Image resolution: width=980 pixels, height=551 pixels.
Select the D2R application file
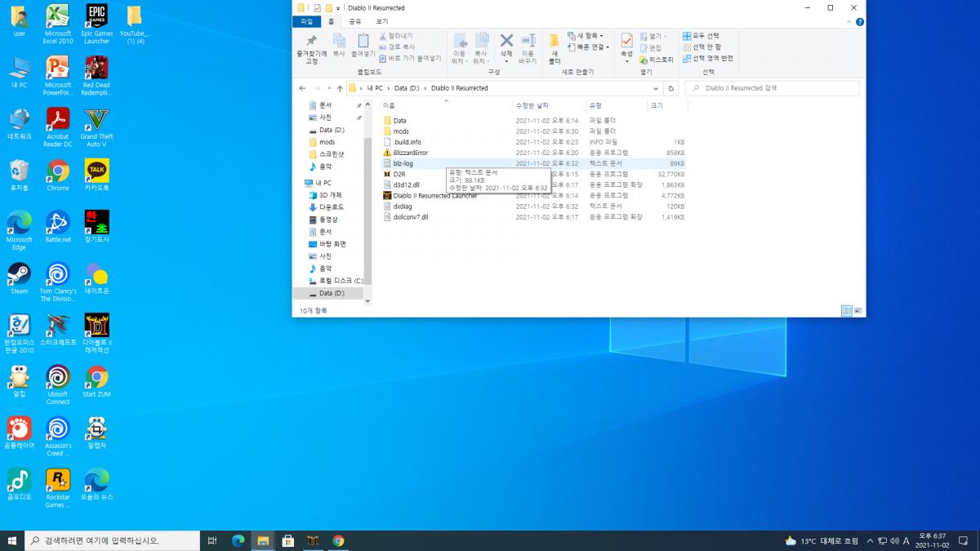click(399, 174)
